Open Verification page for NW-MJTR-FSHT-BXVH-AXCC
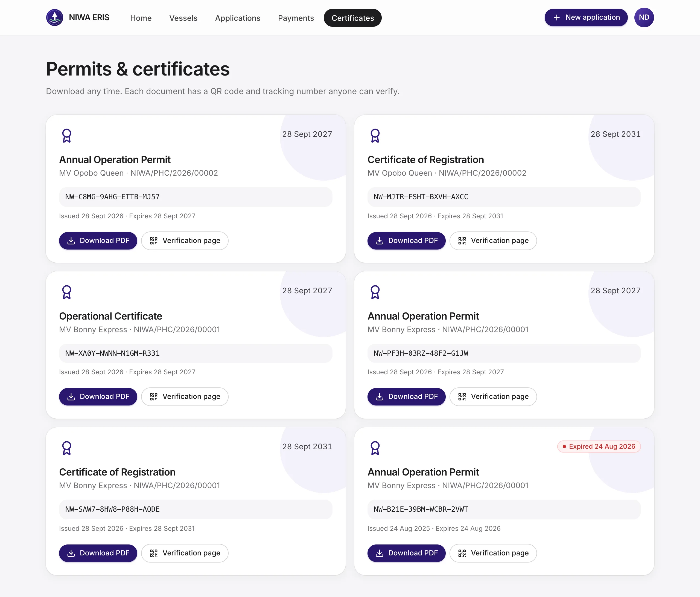 pos(493,241)
